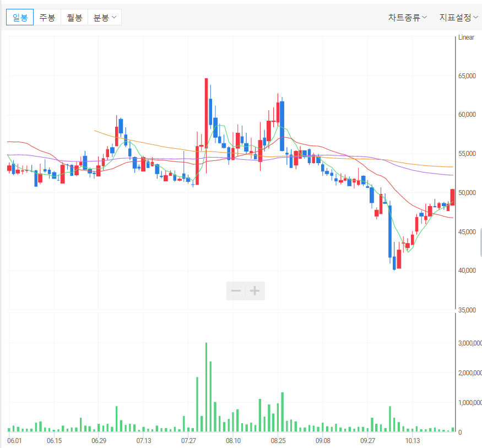Switch to the 월봉 monthly chart tab

(x=74, y=17)
